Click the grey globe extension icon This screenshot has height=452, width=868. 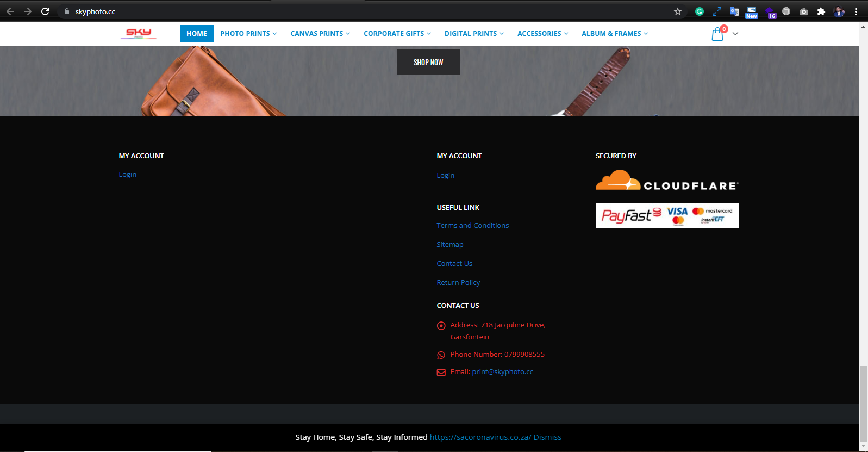pyautogui.click(x=786, y=11)
